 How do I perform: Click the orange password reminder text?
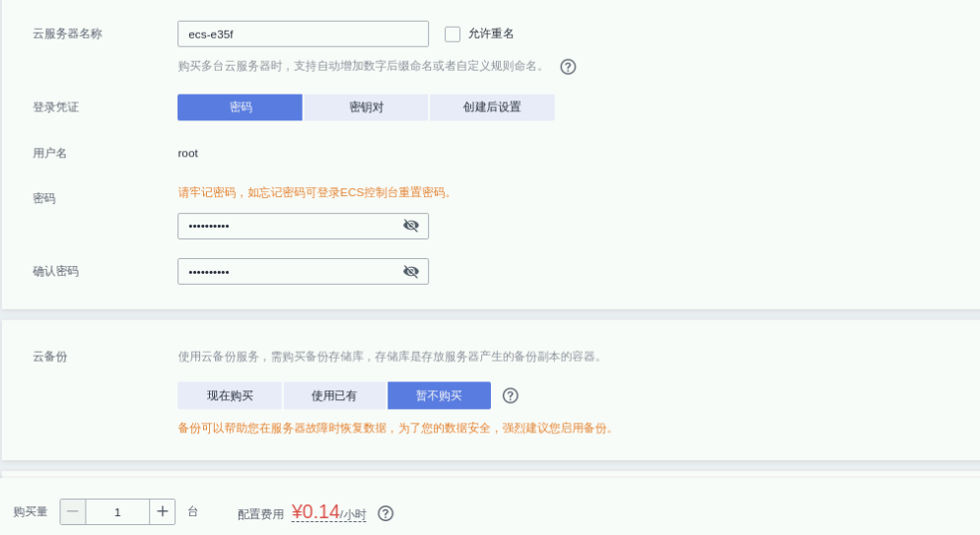(315, 192)
